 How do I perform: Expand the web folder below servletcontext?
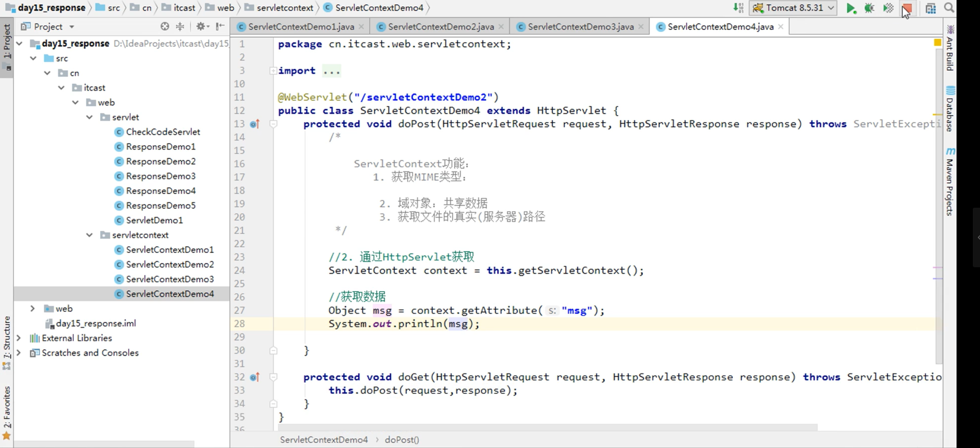[33, 309]
